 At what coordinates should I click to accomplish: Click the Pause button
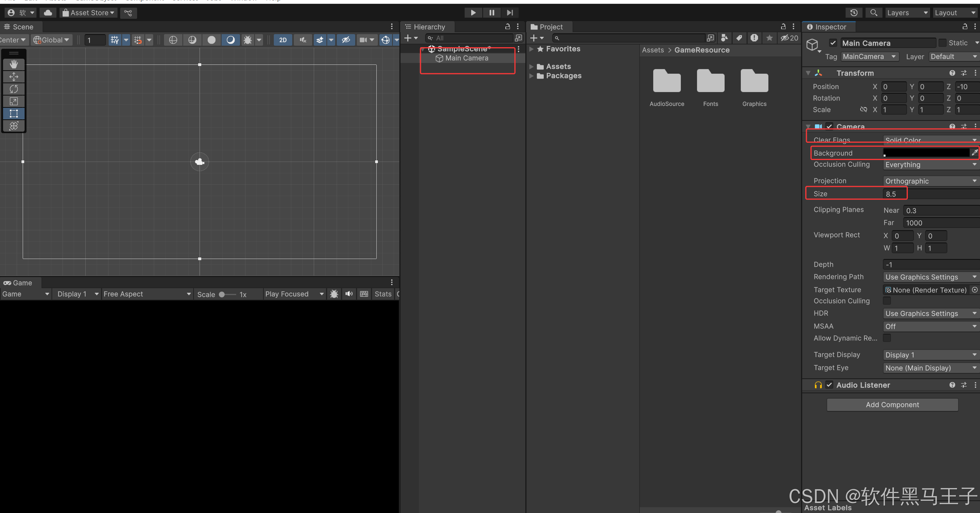pos(492,13)
